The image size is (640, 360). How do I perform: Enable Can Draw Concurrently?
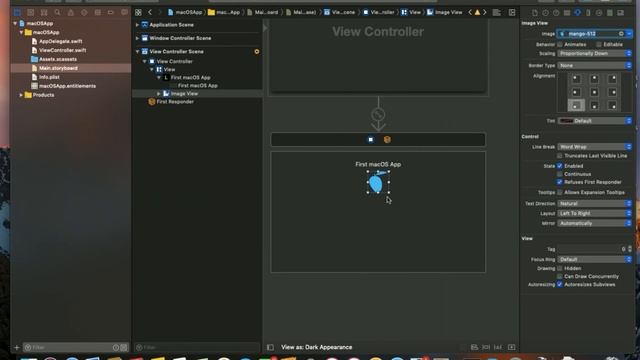560,276
